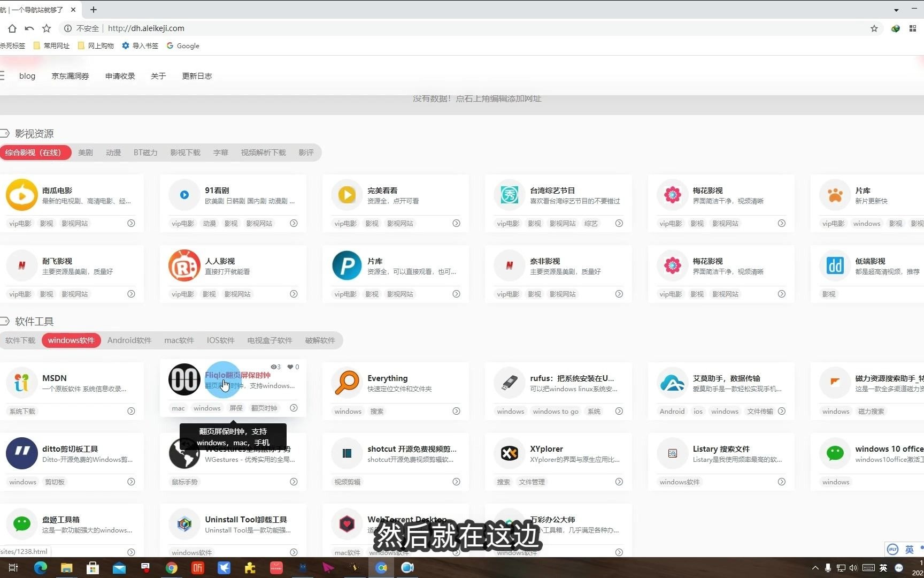This screenshot has height=578, width=924.
Task: Expand details arrow on Everything card
Action: (x=456, y=411)
